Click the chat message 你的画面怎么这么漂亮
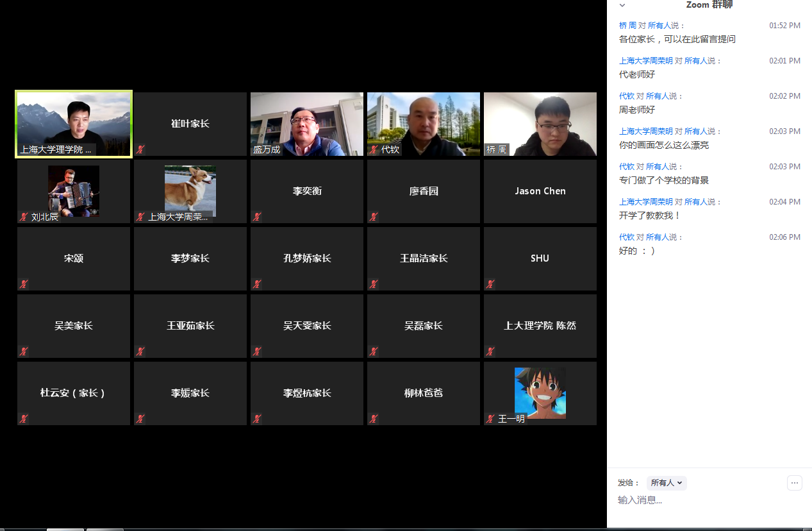The image size is (812, 531). click(x=664, y=145)
